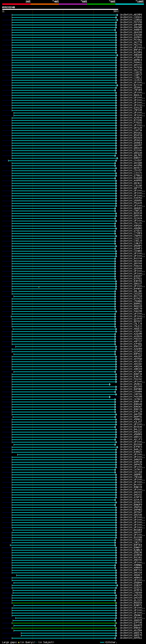Open hit UniRef100_A8IMP6
The height and width of the screenshot is (644, 146).
[x=131, y=15]
